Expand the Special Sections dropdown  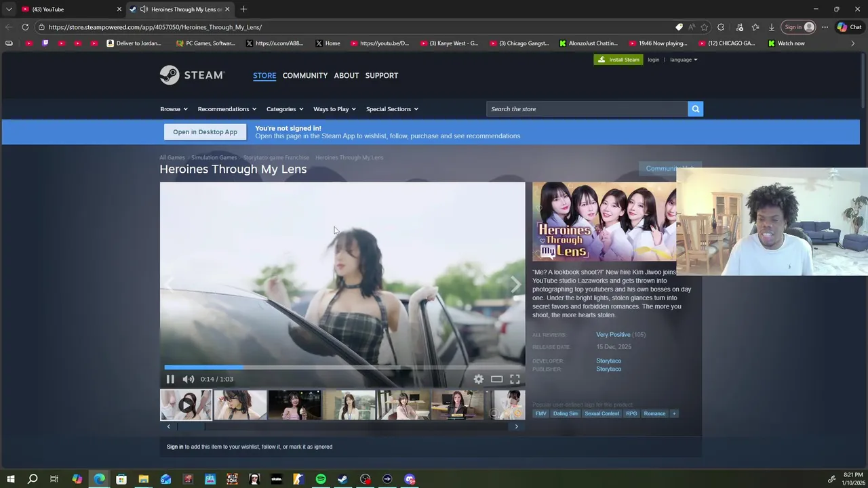[x=392, y=109]
